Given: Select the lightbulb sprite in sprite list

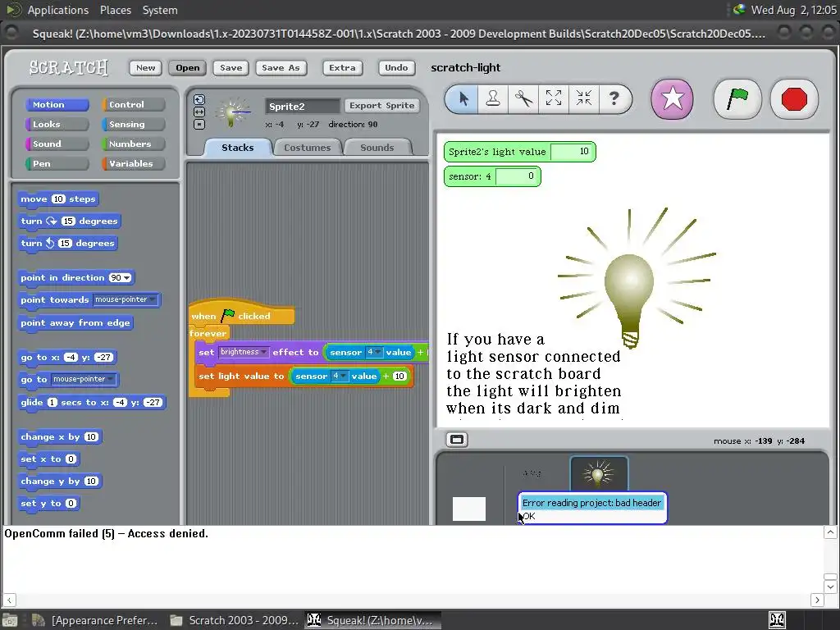Looking at the screenshot, I should tap(599, 473).
